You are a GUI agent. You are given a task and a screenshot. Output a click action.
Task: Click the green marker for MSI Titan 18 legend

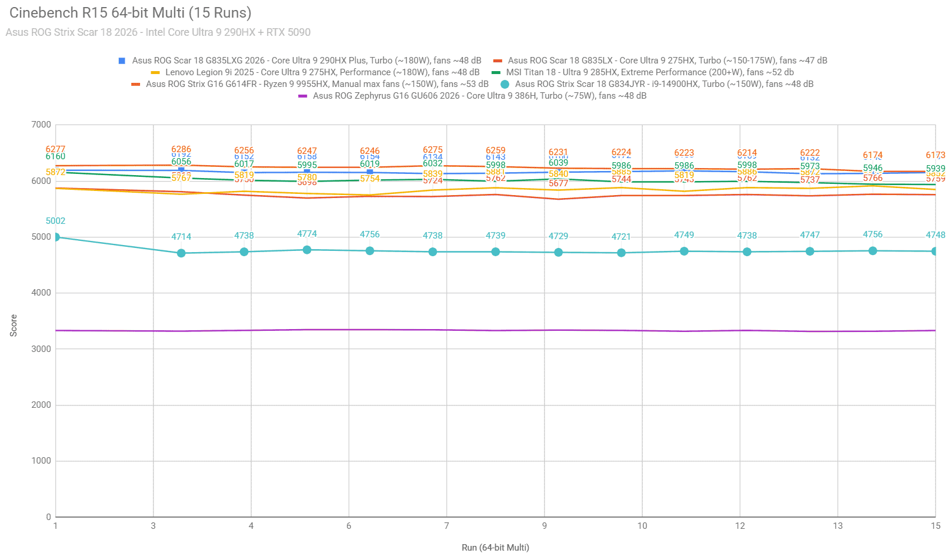point(496,72)
